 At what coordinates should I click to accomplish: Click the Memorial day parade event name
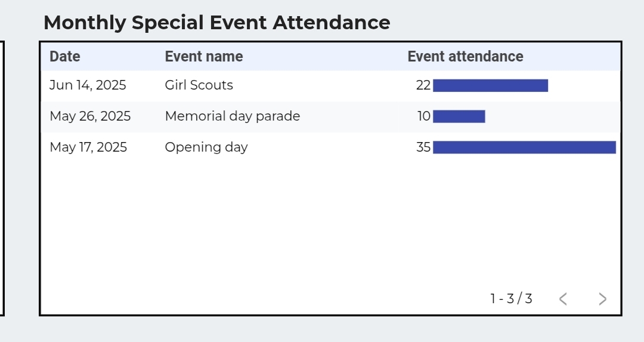tap(232, 116)
